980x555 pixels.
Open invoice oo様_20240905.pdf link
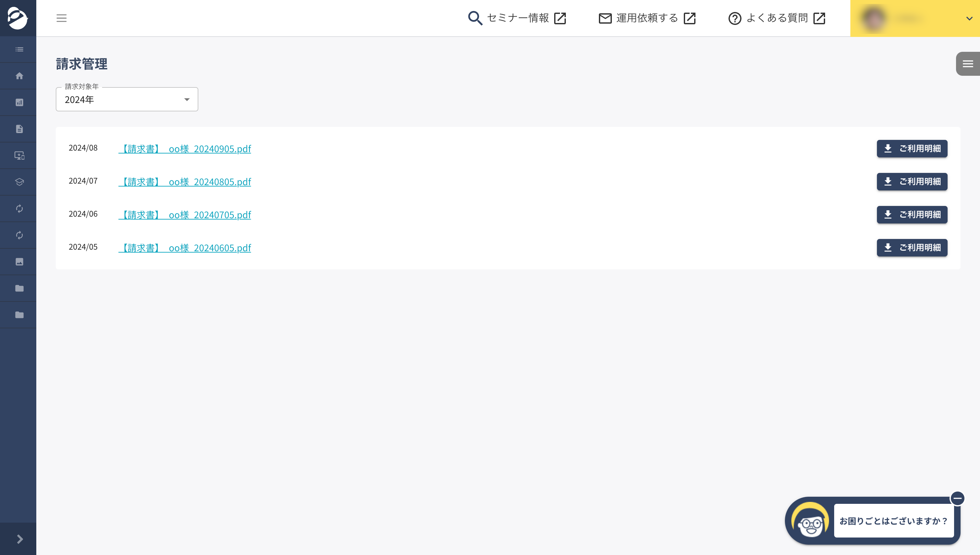point(185,149)
